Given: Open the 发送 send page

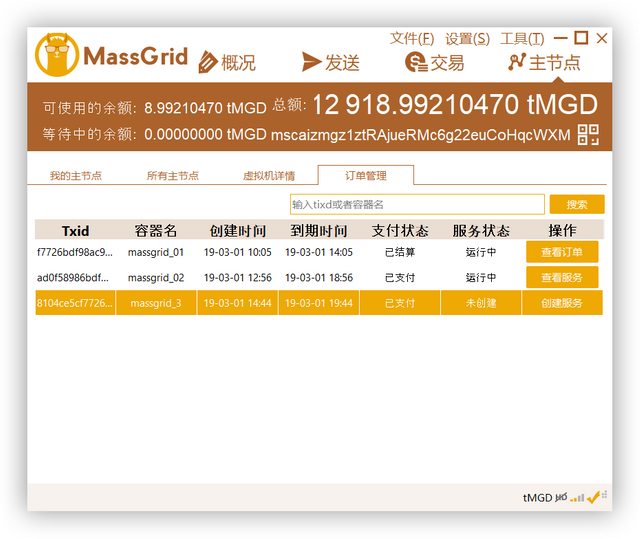Looking at the screenshot, I should (x=331, y=62).
